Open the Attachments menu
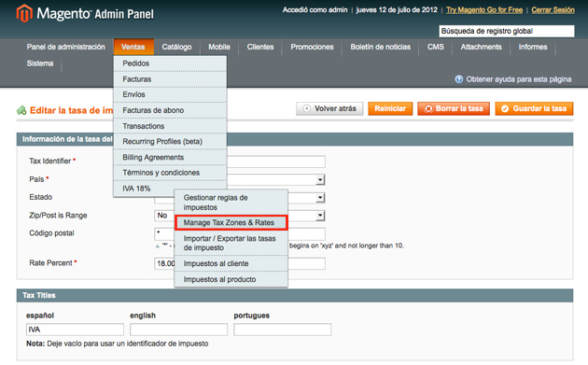The width and height of the screenshot is (588, 365). 481,47
